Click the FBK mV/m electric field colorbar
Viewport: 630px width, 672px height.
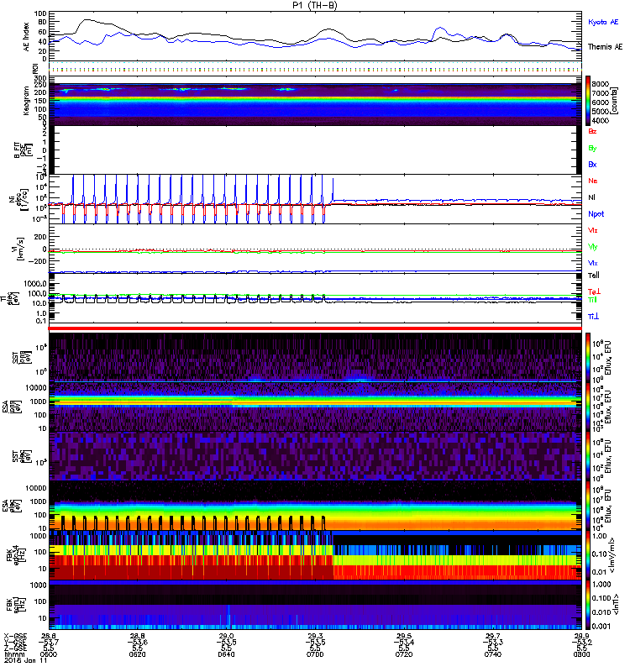pyautogui.click(x=588, y=555)
